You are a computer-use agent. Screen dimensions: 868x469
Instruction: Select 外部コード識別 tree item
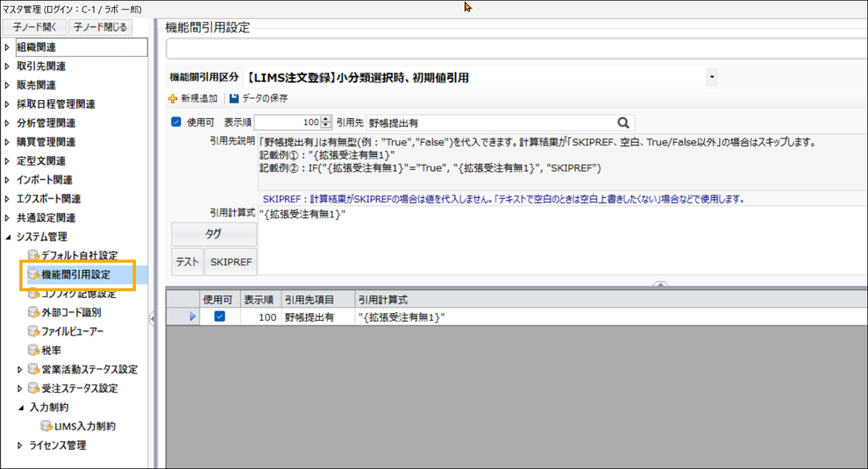pos(71,312)
